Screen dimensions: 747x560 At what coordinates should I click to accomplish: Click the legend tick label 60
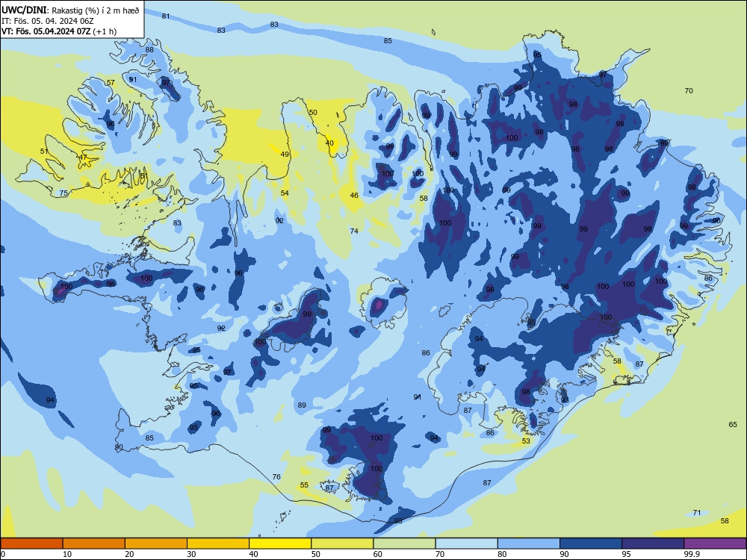pyautogui.click(x=378, y=554)
